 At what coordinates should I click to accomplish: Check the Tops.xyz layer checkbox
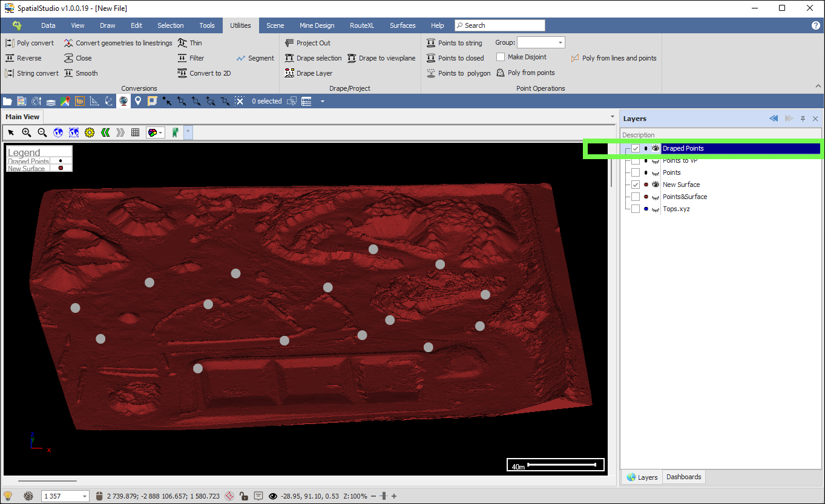coord(636,209)
